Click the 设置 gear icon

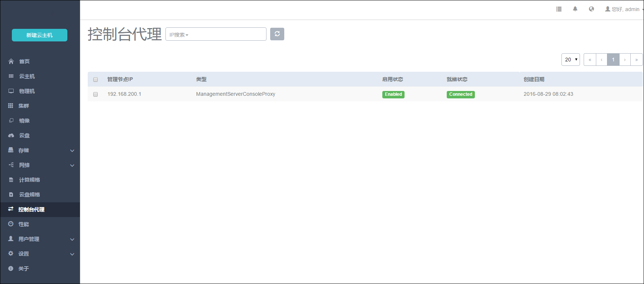pyautogui.click(x=11, y=253)
